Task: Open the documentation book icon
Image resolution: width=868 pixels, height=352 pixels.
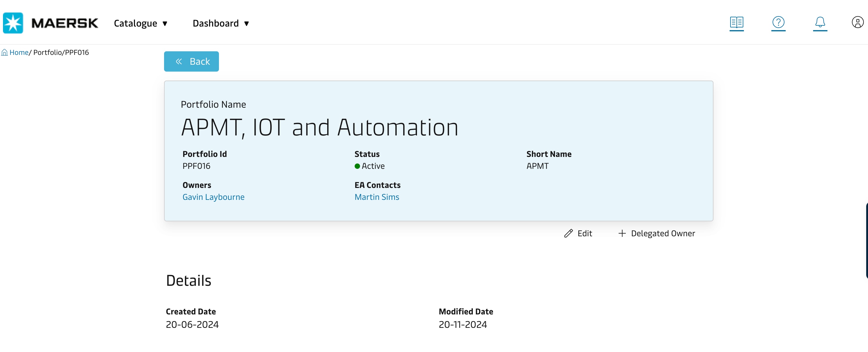Action: click(x=736, y=22)
